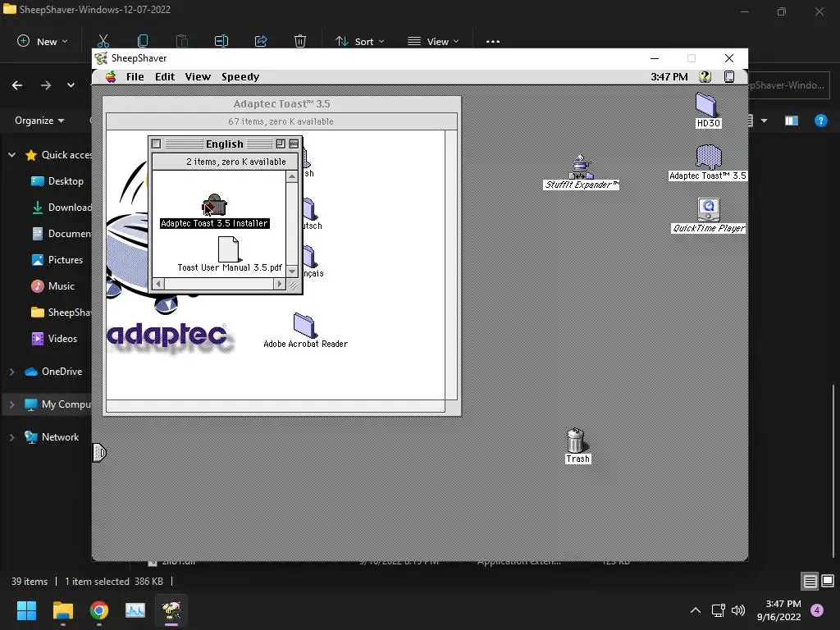Open the New dropdown in Explorer

(x=43, y=41)
